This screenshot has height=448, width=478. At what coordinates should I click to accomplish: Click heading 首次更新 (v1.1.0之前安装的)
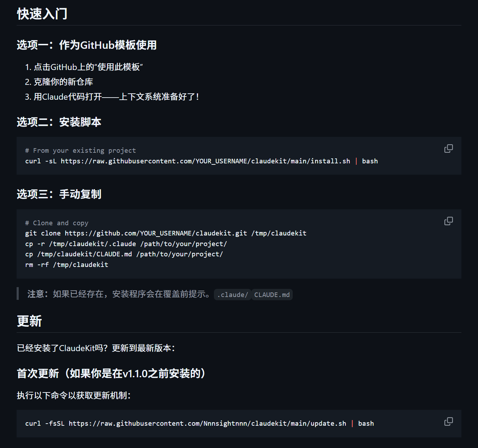click(x=112, y=373)
